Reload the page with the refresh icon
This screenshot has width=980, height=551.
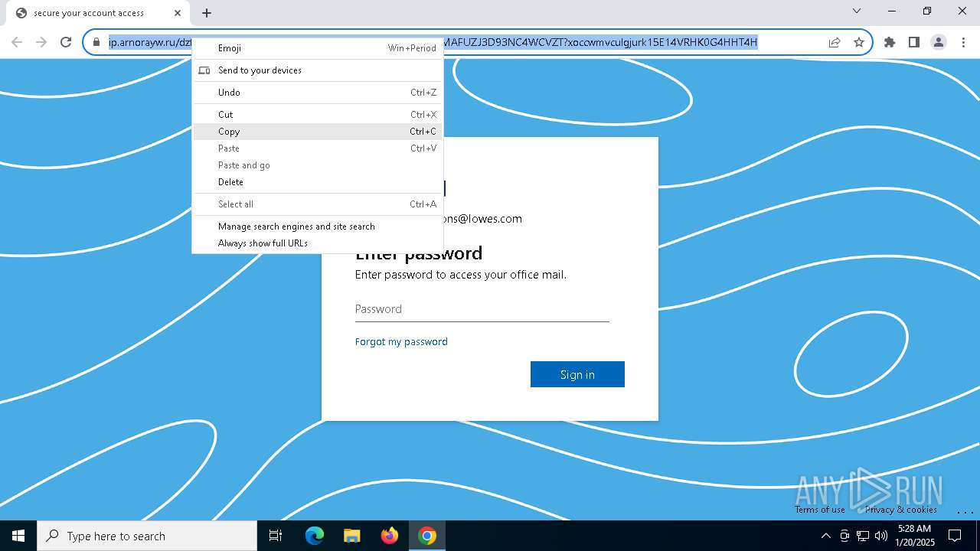pyautogui.click(x=66, y=42)
